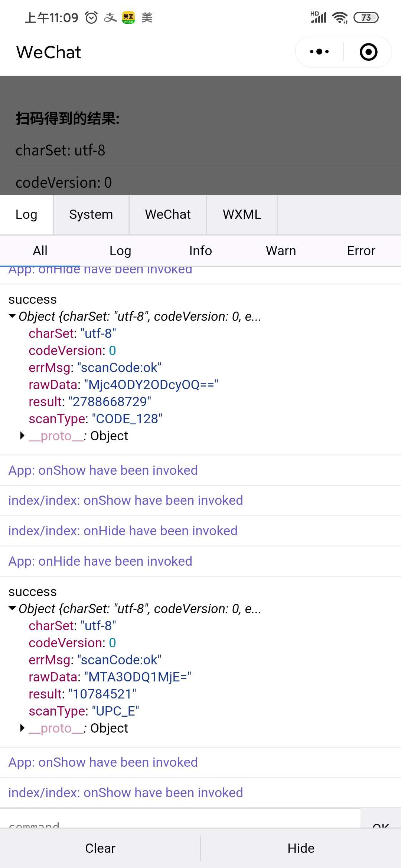Switch to the WeChat console tab
The height and width of the screenshot is (868, 401).
[168, 214]
